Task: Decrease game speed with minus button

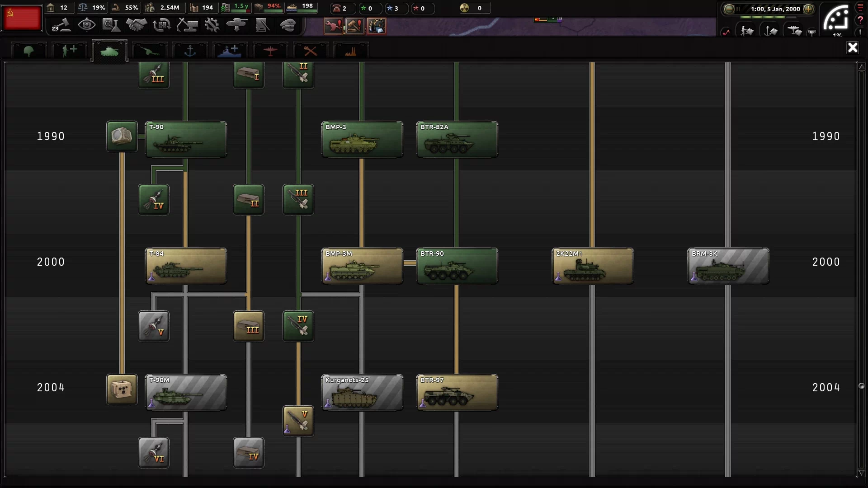Action: (729, 9)
